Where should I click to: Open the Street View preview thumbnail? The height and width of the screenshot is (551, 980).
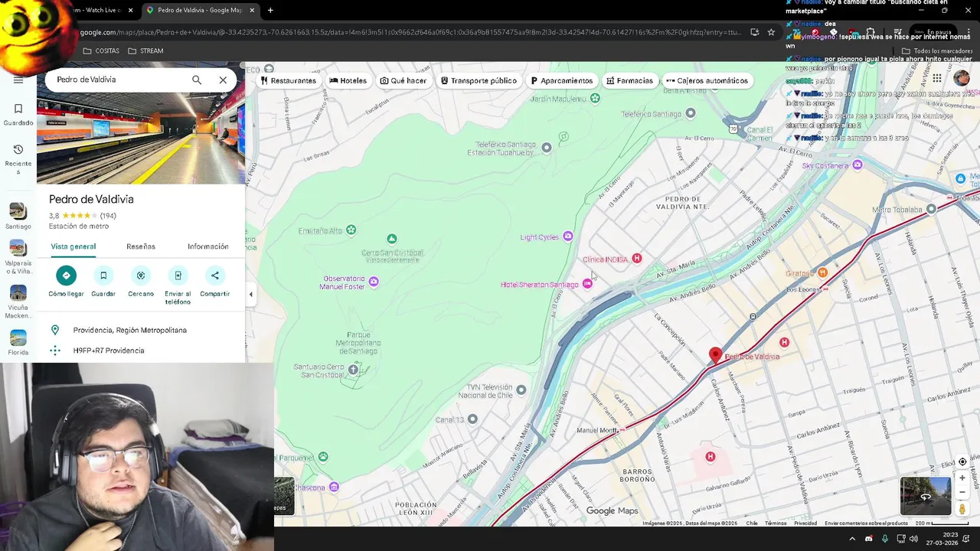926,496
